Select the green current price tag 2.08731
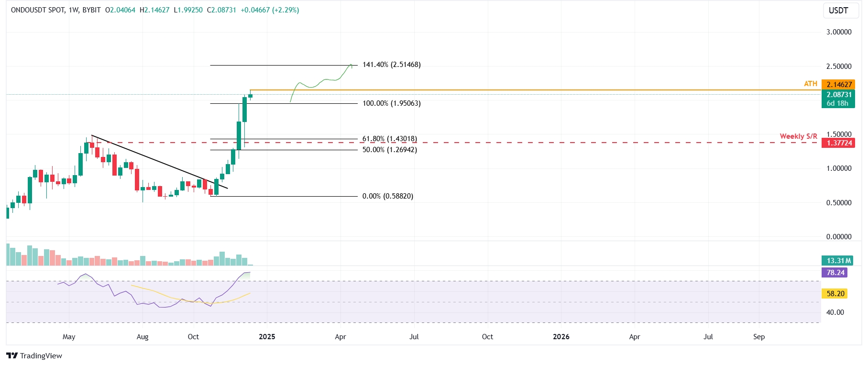The width and height of the screenshot is (868, 366). tap(838, 95)
